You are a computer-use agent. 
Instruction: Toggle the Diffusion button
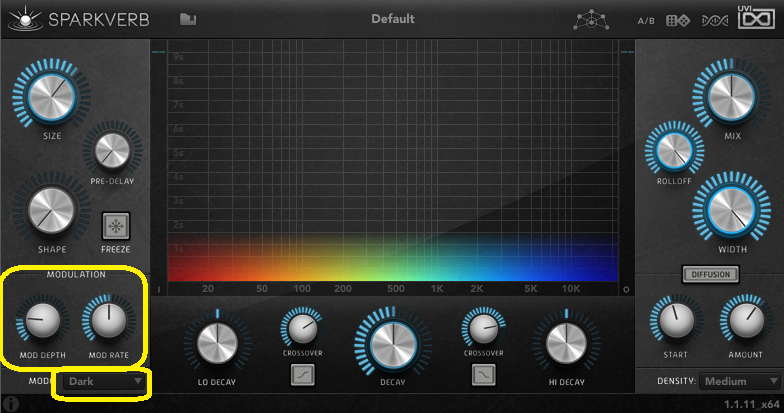pos(710,274)
